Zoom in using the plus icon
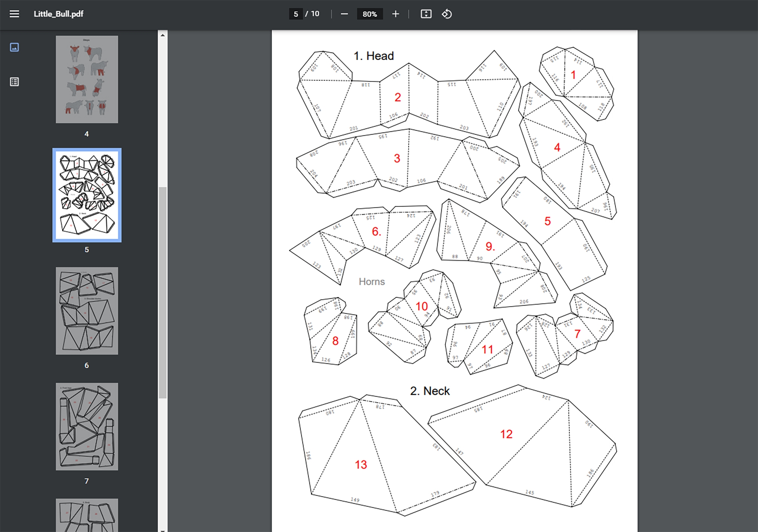Image resolution: width=758 pixels, height=532 pixels. click(x=395, y=14)
